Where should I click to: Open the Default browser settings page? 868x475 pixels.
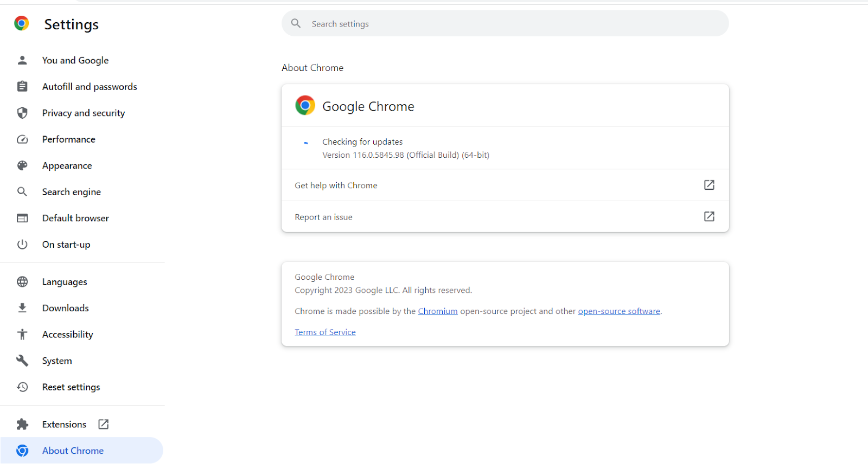[75, 218]
